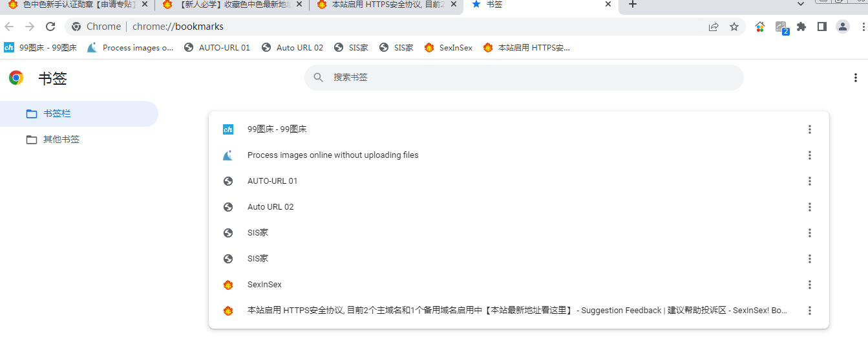The width and height of the screenshot is (868, 352).
Task: Toggle the browser side panel icon
Action: [x=822, y=27]
